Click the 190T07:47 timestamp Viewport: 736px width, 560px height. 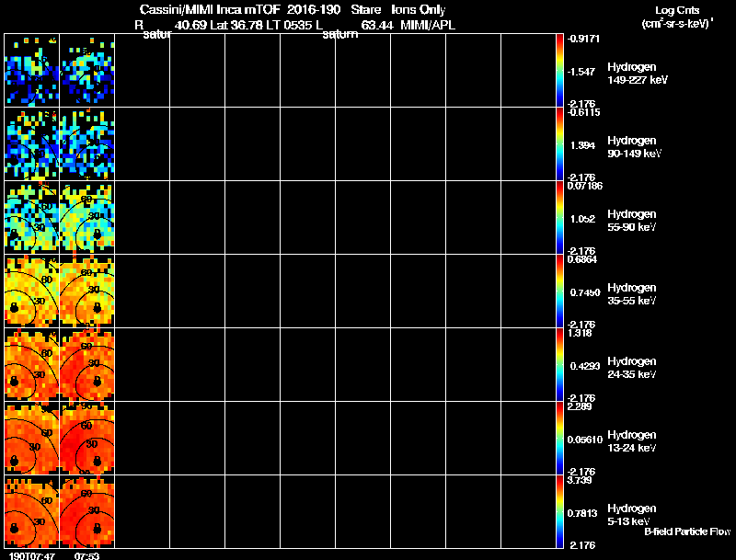[32, 555]
